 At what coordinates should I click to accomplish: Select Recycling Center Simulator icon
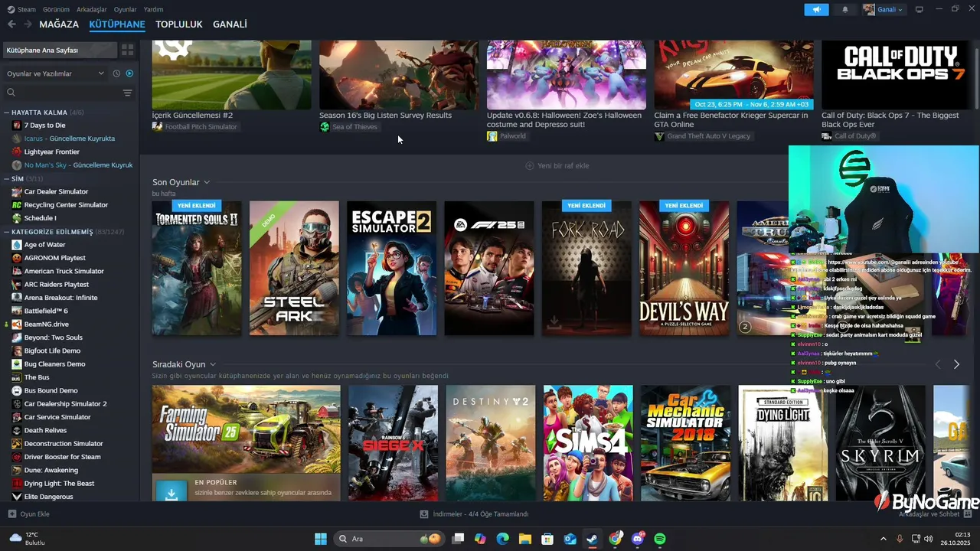point(17,205)
